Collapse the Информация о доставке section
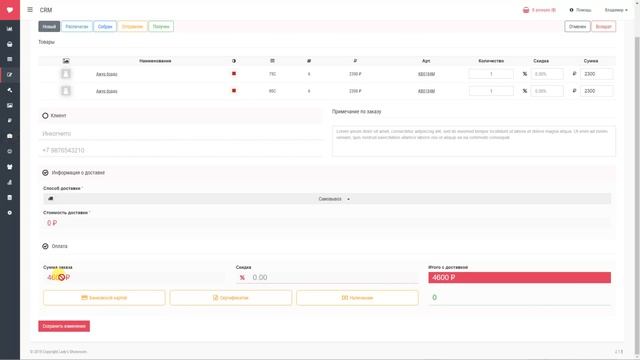Image resolution: width=640 pixels, height=360 pixels. [x=45, y=173]
